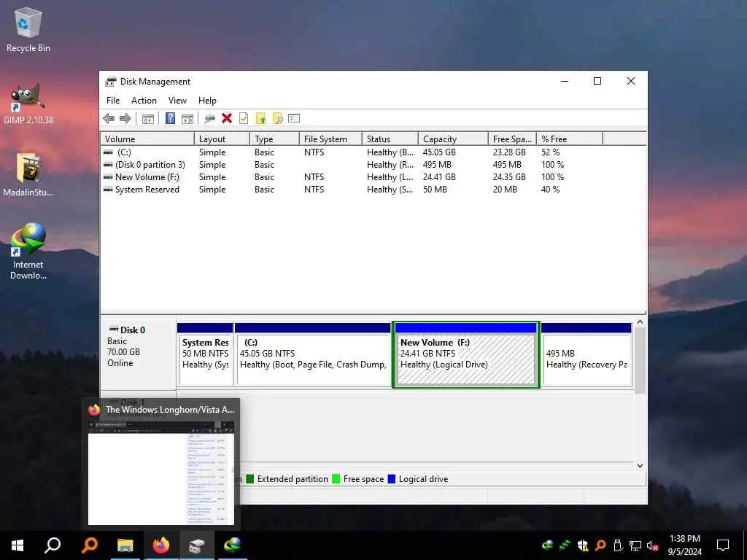Click the bright green Free space legend swatch

(x=336, y=479)
